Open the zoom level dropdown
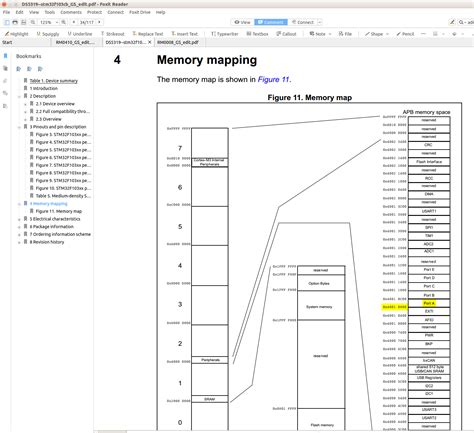 click(x=57, y=22)
